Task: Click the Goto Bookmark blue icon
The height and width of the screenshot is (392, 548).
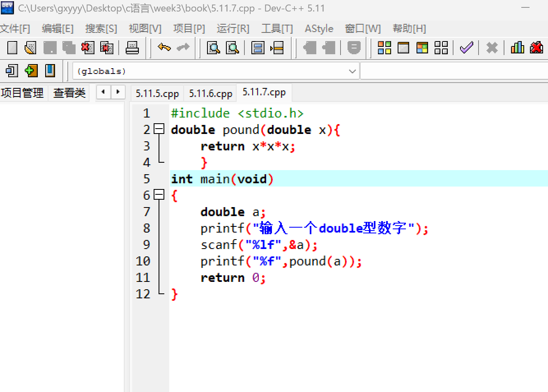Action: click(50, 71)
